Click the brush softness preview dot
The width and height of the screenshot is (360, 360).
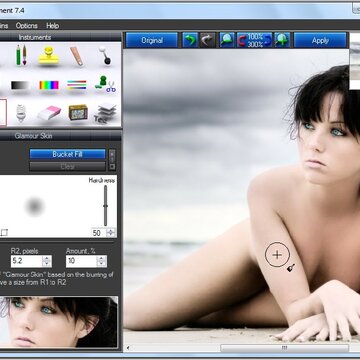coord(35,206)
